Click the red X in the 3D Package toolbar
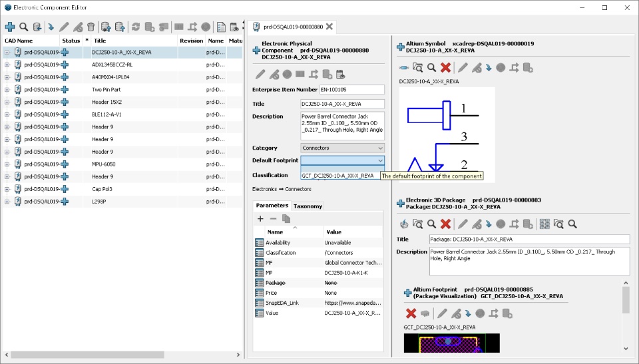639x364 pixels. tap(445, 224)
